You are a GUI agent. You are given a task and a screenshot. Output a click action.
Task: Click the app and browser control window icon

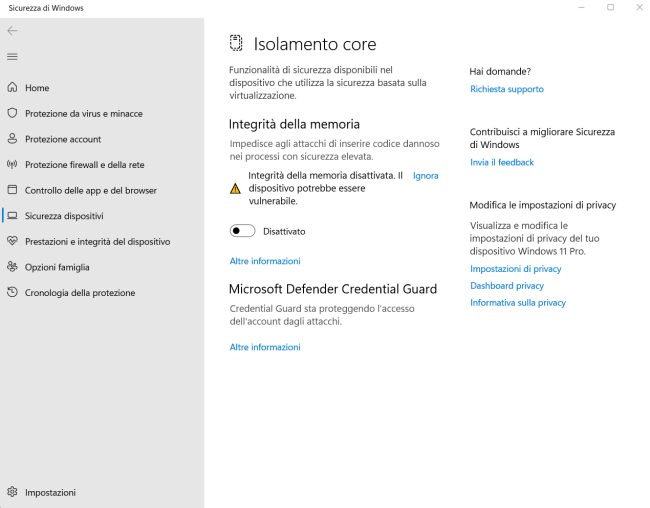coord(12,190)
